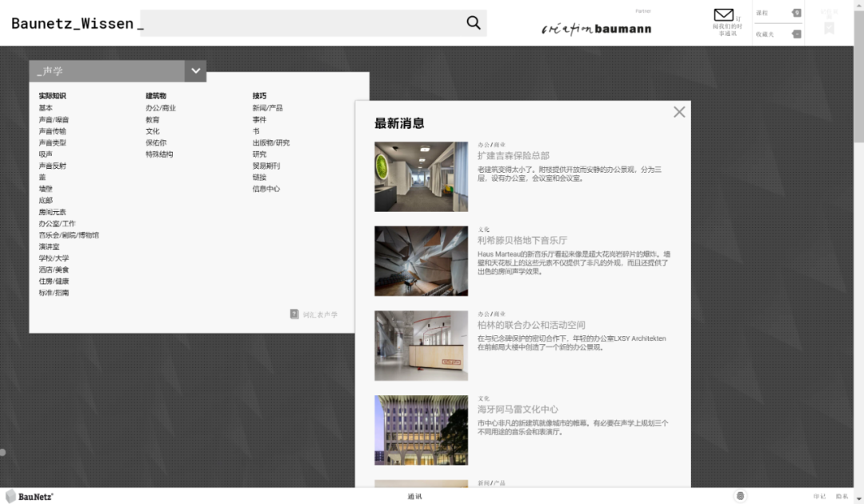864x504 pixels.
Task: Open the 海牙阿马雷文化中心 thumbnail image
Action: click(421, 430)
